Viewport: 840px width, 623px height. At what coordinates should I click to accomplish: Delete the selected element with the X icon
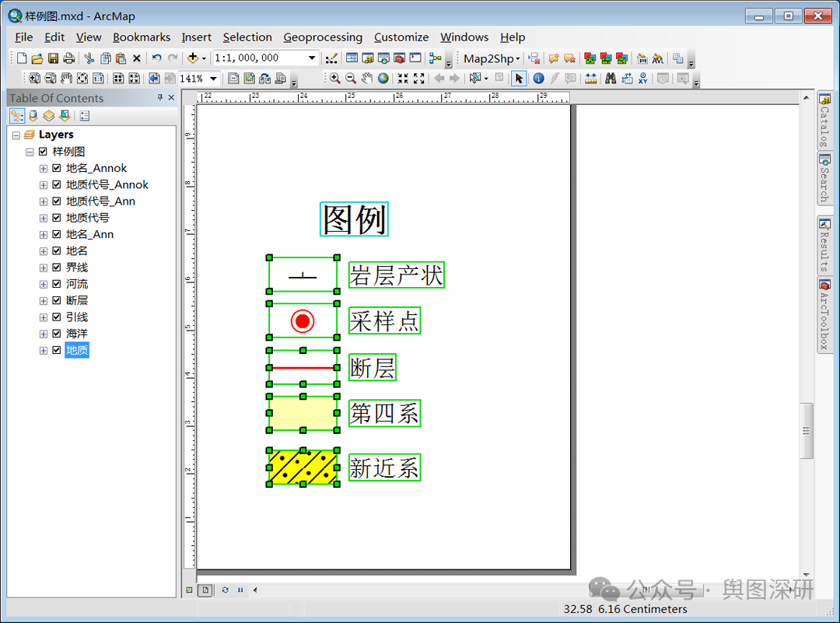click(137, 58)
